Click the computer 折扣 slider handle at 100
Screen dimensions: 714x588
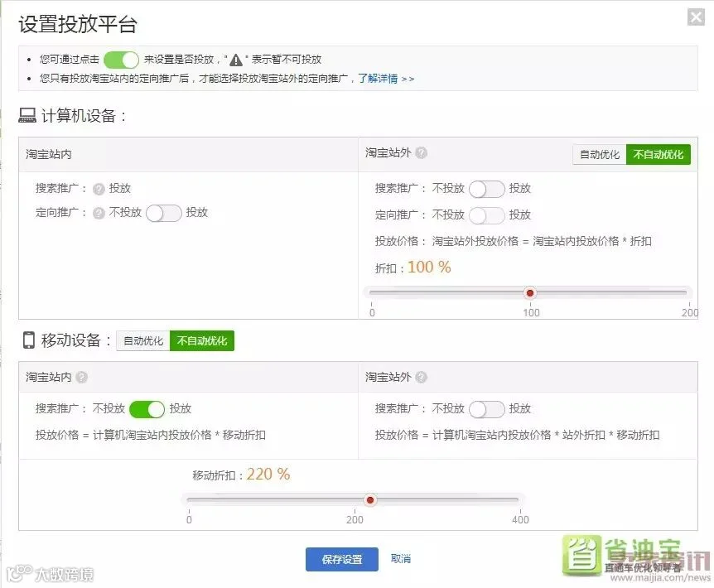tap(530, 293)
